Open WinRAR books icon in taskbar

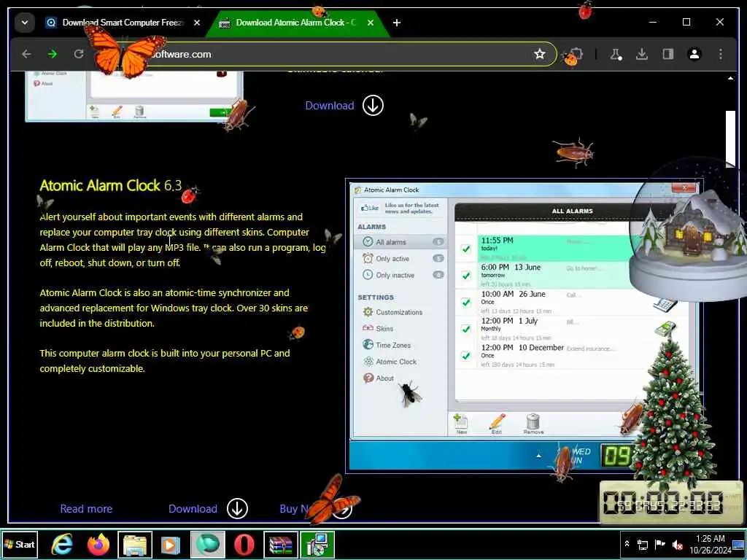(281, 544)
